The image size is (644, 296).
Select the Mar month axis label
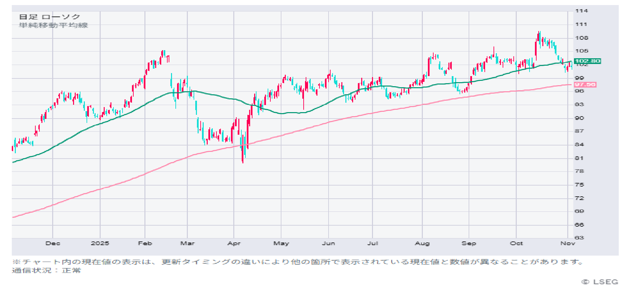(x=188, y=243)
